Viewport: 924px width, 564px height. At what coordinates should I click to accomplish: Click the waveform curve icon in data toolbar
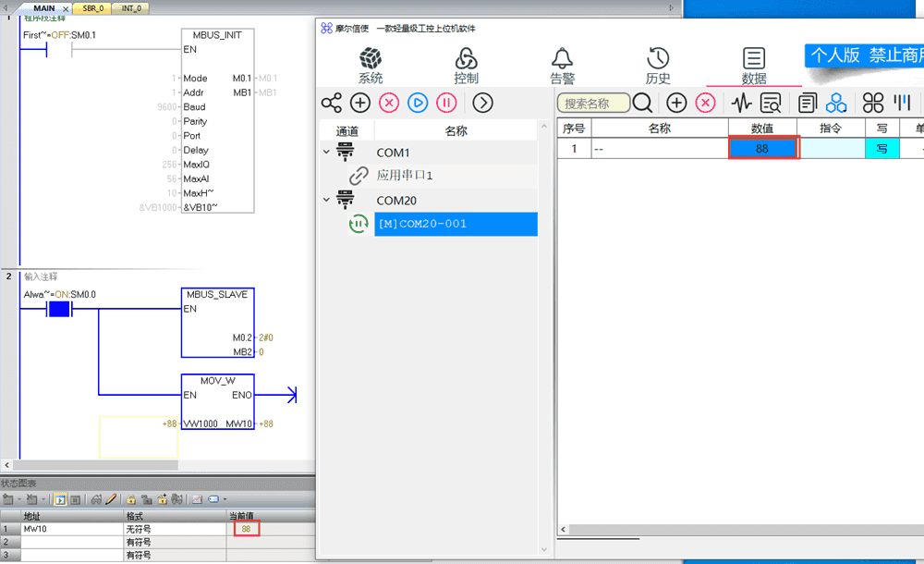click(x=741, y=103)
